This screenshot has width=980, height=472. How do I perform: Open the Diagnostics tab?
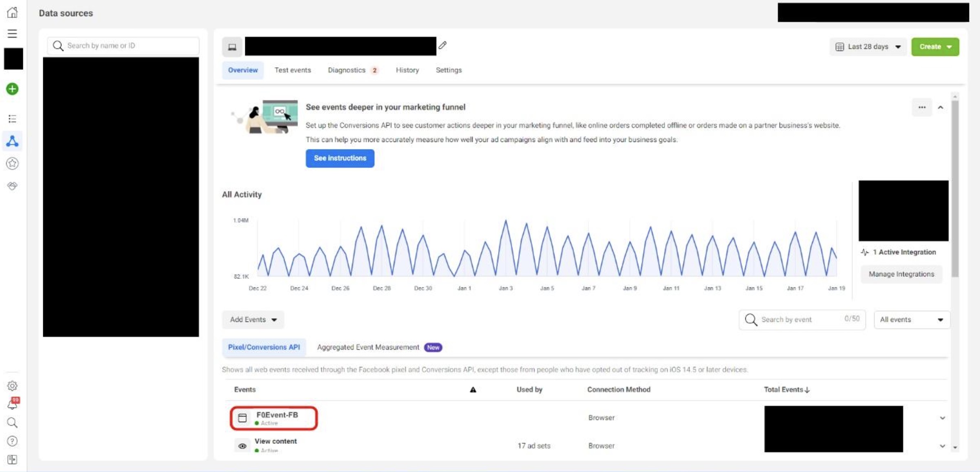346,70
